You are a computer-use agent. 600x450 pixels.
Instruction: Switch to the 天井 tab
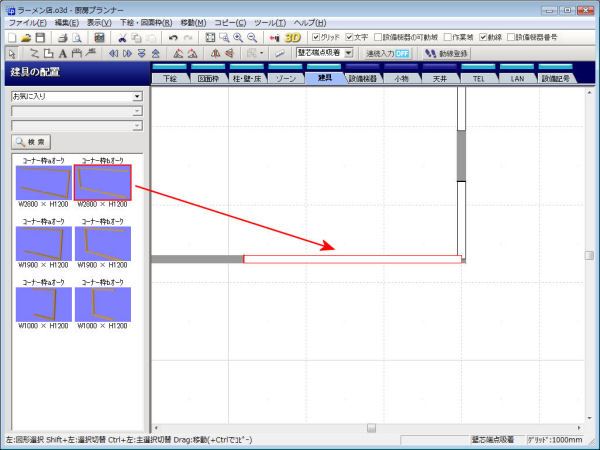[441, 77]
